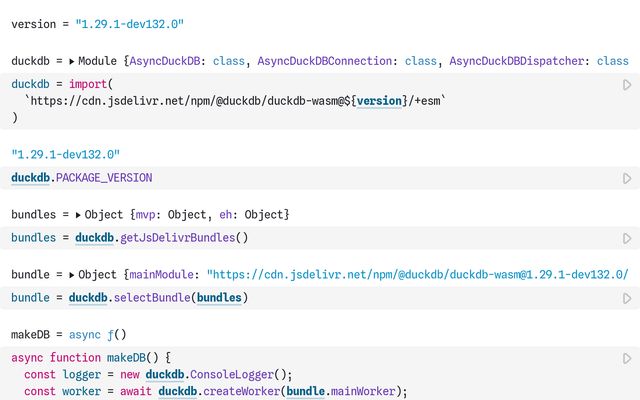The height and width of the screenshot is (400, 640).
Task: Click AsyncDuckDBDispatcher in module output
Action: click(x=517, y=61)
